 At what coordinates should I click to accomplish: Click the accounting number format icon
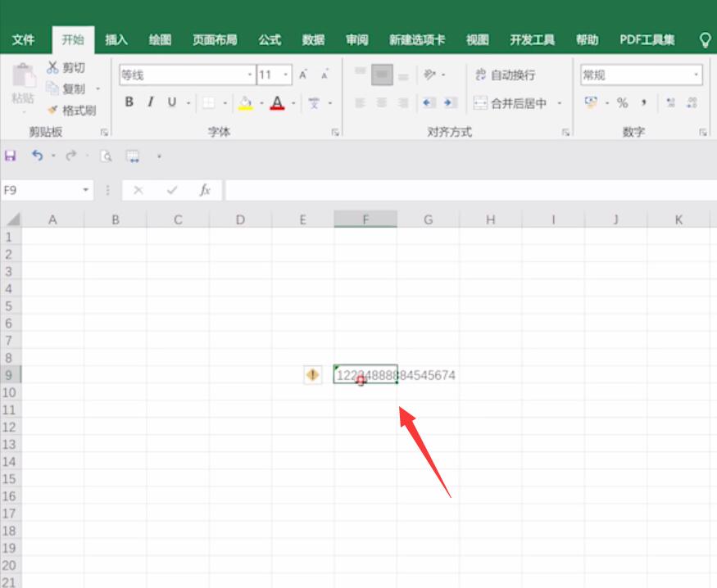[591, 102]
